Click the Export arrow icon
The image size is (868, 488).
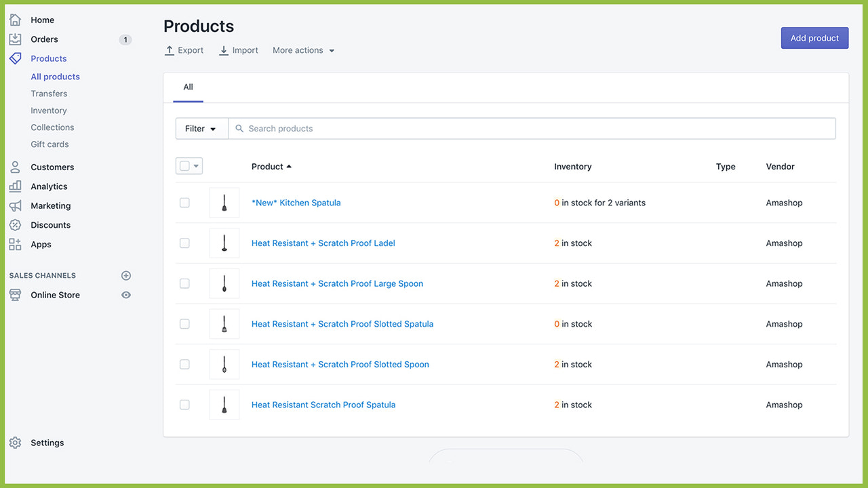click(x=169, y=49)
